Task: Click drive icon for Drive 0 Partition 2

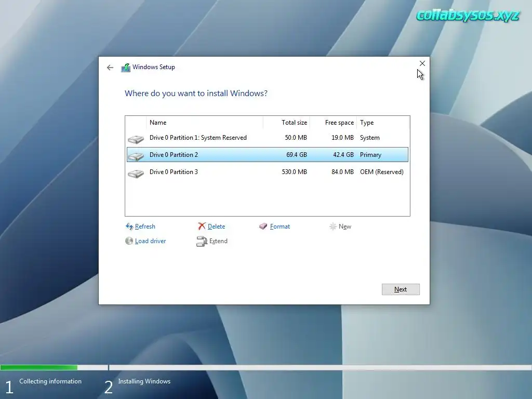Action: click(136, 156)
